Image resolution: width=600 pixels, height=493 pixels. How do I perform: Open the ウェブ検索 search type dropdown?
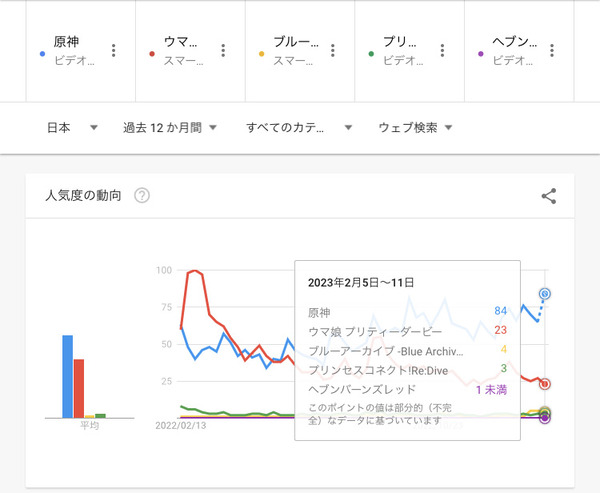coord(416,127)
